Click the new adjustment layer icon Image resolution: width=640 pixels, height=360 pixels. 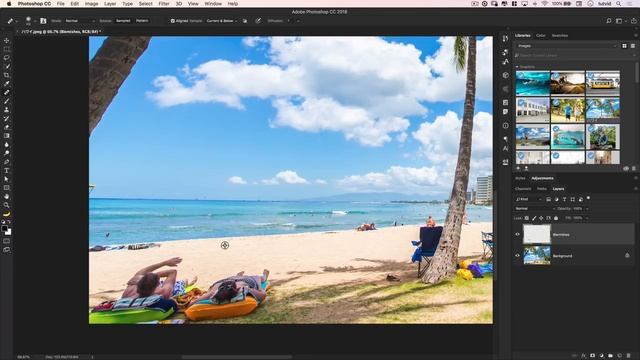point(602,356)
